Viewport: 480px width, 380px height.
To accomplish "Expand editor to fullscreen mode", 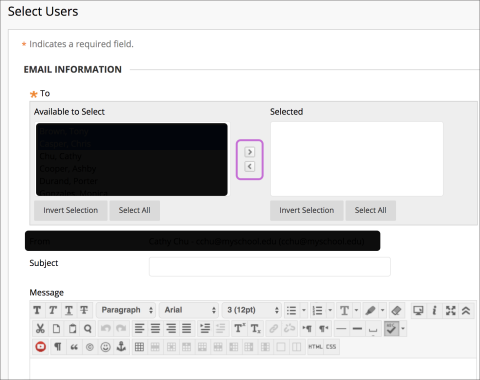I will pyautogui.click(x=450, y=311).
